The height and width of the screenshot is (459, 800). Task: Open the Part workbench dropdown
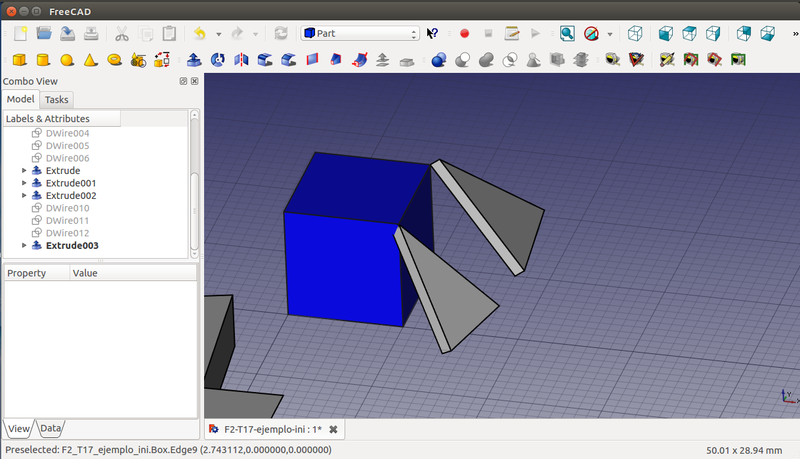pos(360,33)
